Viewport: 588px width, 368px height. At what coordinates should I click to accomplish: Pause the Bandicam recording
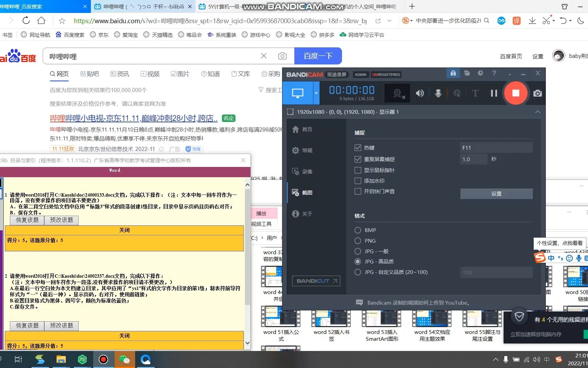(494, 93)
